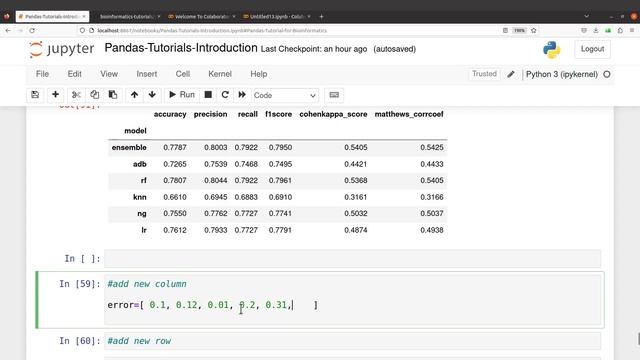This screenshot has width=640, height=360.
Task: Open the File menu
Action: 42,74
